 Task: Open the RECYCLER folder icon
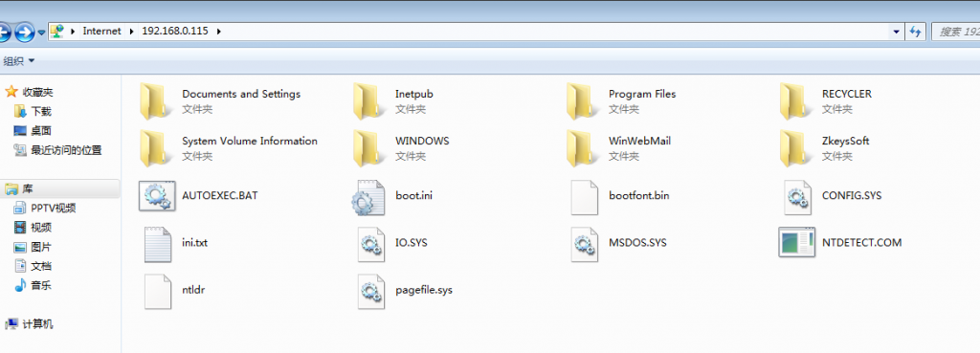794,100
